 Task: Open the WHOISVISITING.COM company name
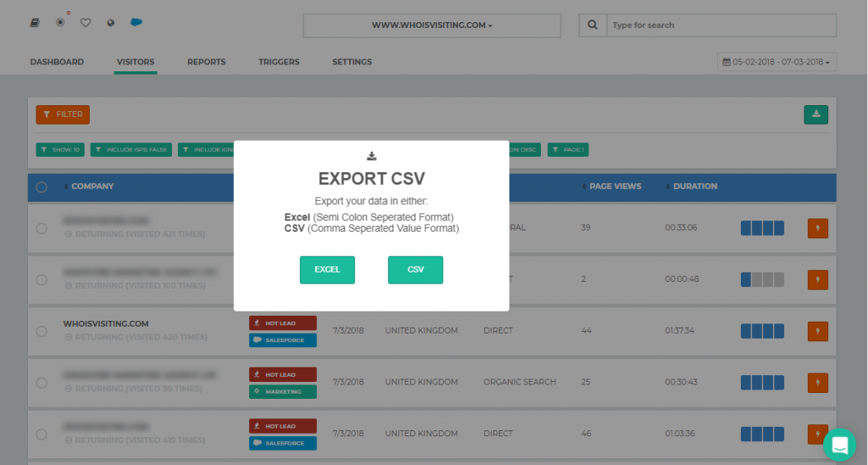(106, 323)
